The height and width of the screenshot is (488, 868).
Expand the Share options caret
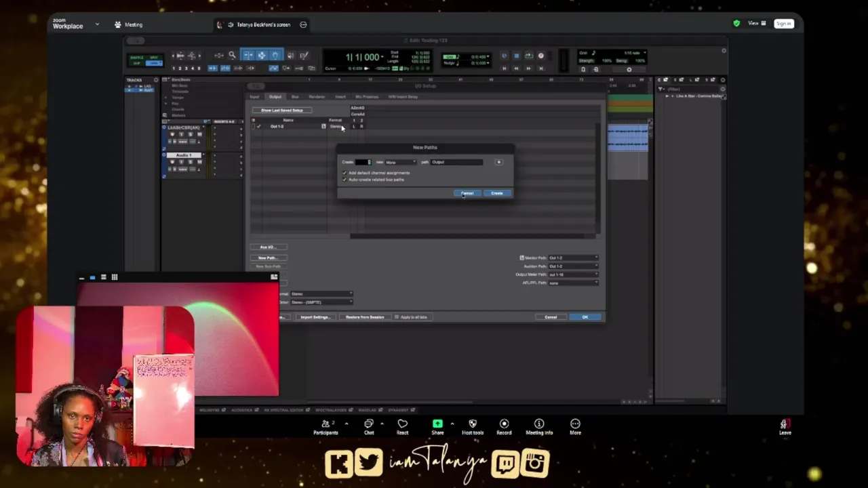[452, 424]
